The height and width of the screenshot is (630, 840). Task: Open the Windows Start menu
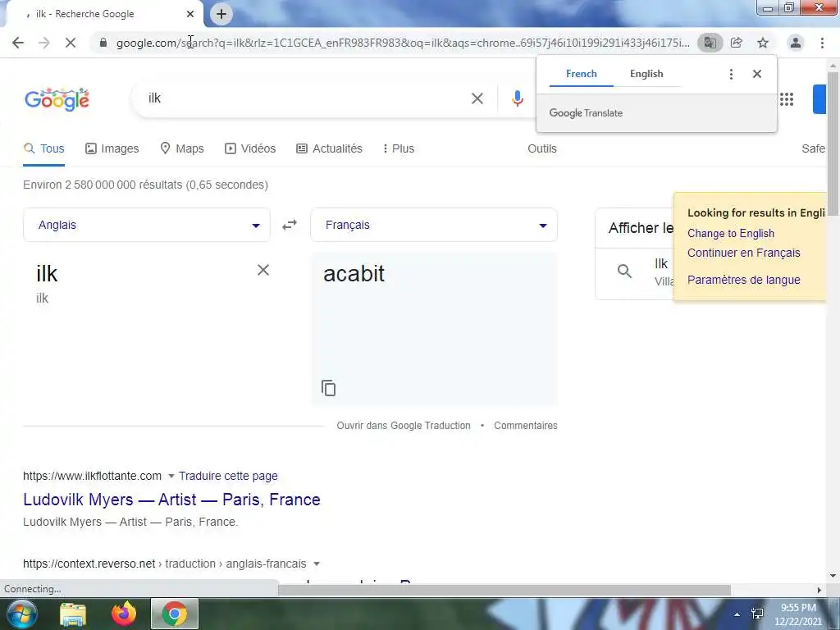coord(21,614)
